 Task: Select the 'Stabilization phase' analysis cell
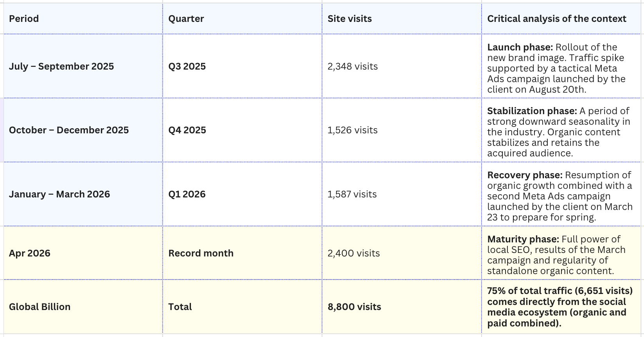561,130
